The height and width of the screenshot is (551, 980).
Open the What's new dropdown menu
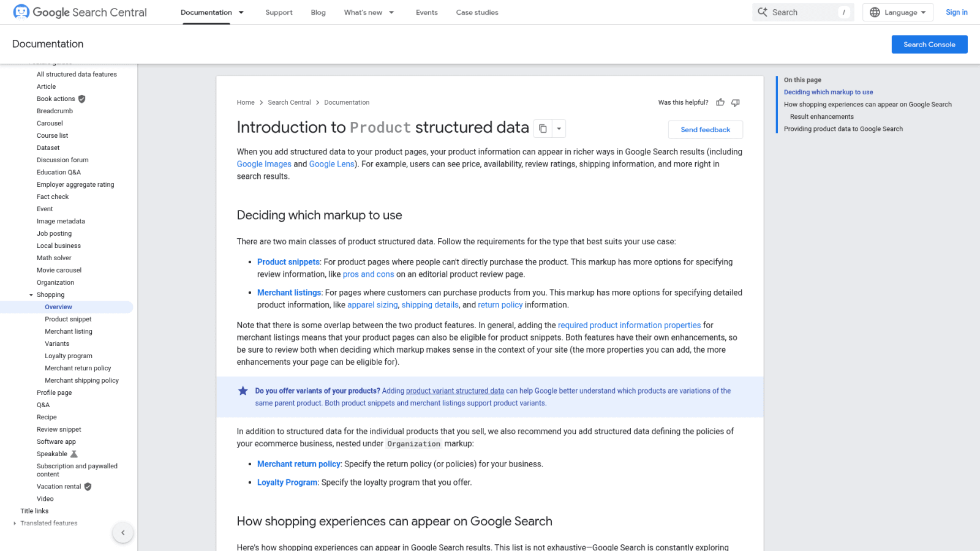pos(392,12)
